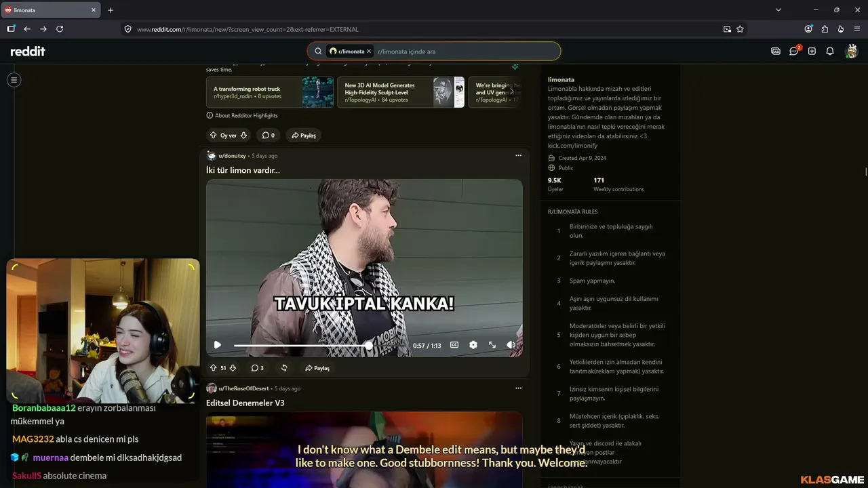868x488 pixels.
Task: Open chat messages icon with notification badge
Action: pos(794,52)
